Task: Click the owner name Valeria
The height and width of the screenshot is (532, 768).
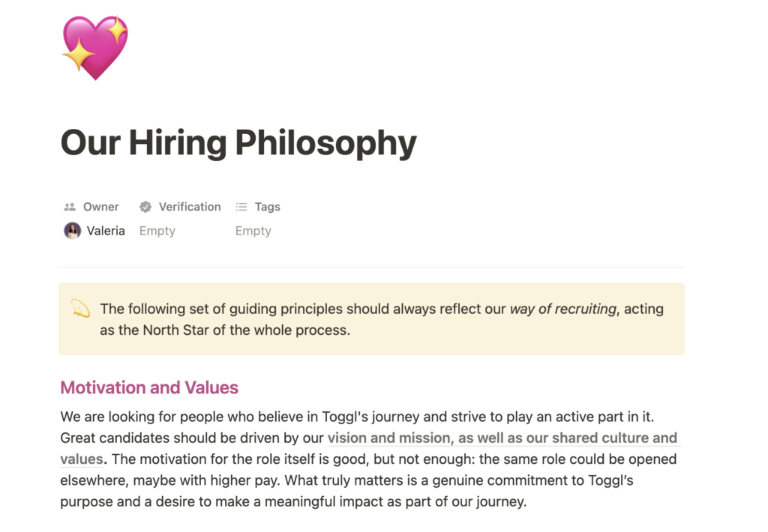Action: pos(106,231)
